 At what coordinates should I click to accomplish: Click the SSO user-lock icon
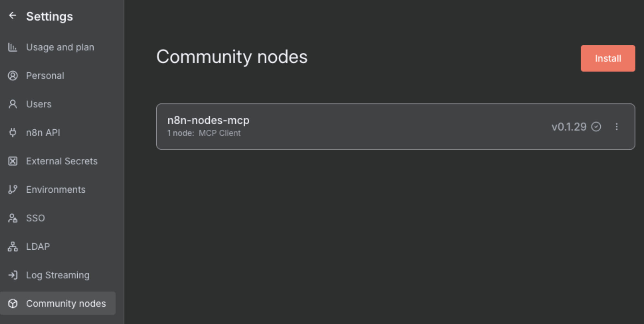[13, 218]
